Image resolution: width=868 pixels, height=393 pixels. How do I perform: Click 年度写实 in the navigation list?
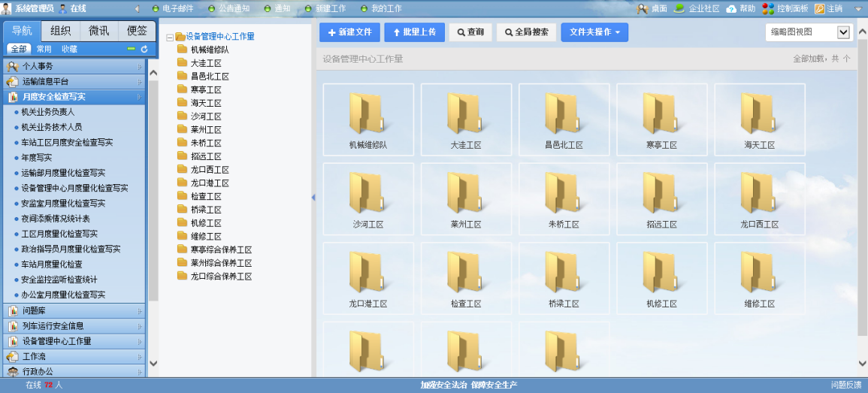tap(37, 158)
